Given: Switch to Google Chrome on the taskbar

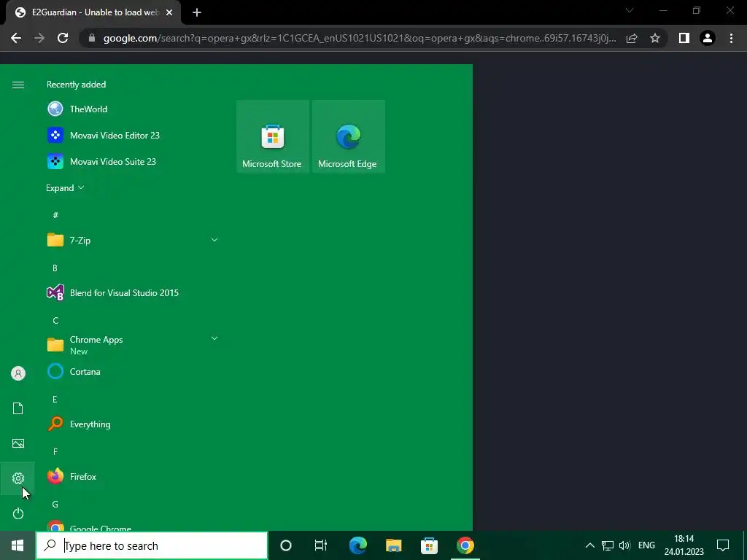Looking at the screenshot, I should (465, 545).
